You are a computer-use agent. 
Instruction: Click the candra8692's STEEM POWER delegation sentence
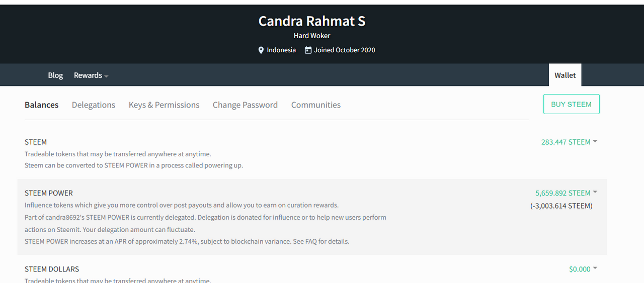[205, 223]
